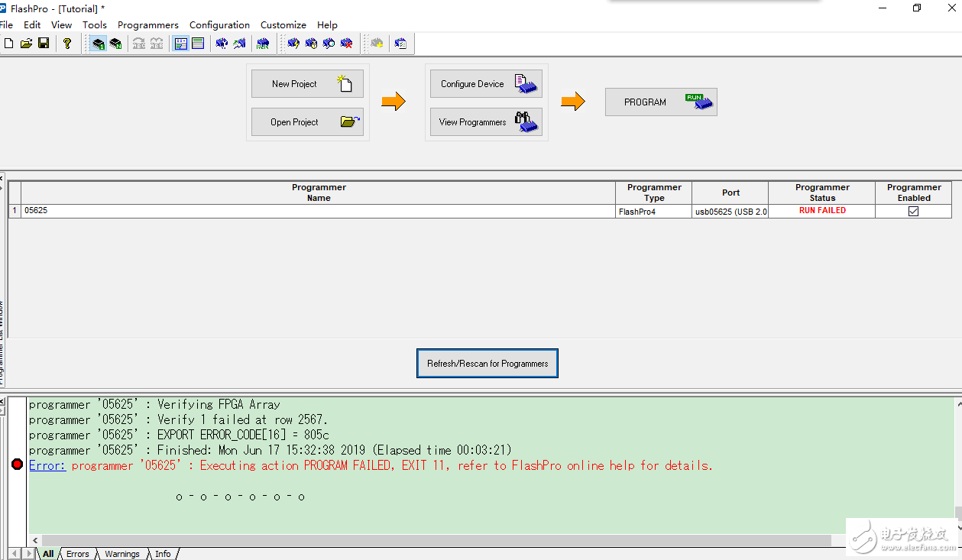Click the View Programmers button
Image resolution: width=962 pixels, height=560 pixels.
click(x=486, y=121)
